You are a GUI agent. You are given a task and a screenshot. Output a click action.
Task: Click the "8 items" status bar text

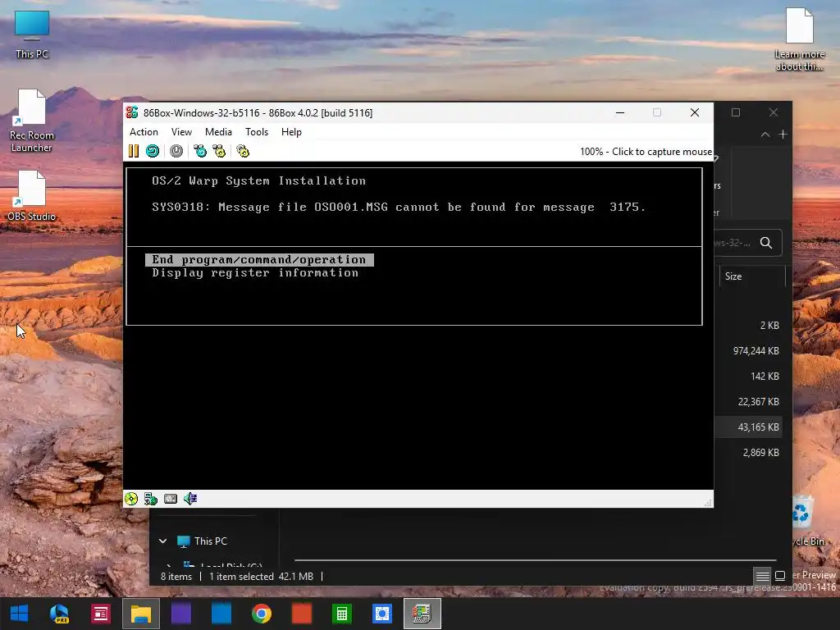pyautogui.click(x=176, y=577)
